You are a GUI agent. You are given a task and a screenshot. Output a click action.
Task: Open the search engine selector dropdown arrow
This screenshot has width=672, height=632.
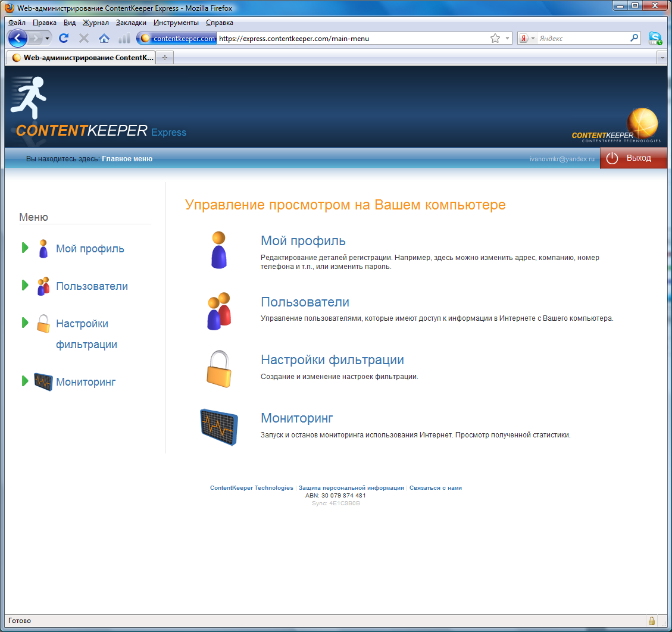tap(533, 39)
